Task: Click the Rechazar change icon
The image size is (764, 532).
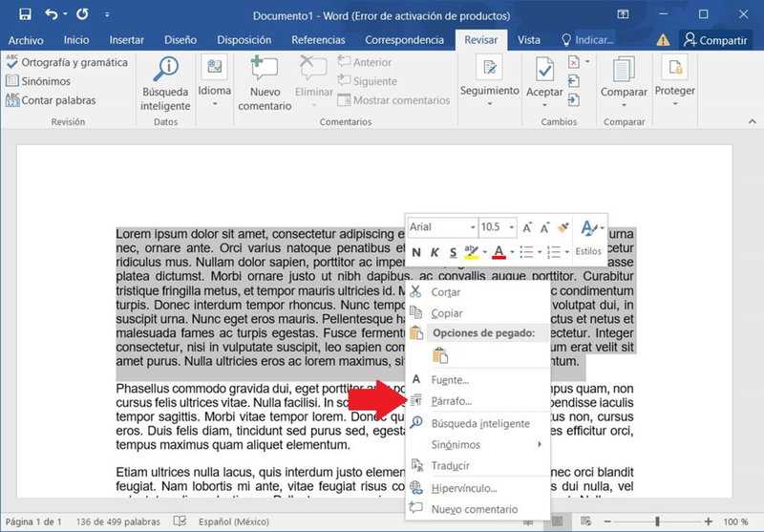Action: pos(574,62)
